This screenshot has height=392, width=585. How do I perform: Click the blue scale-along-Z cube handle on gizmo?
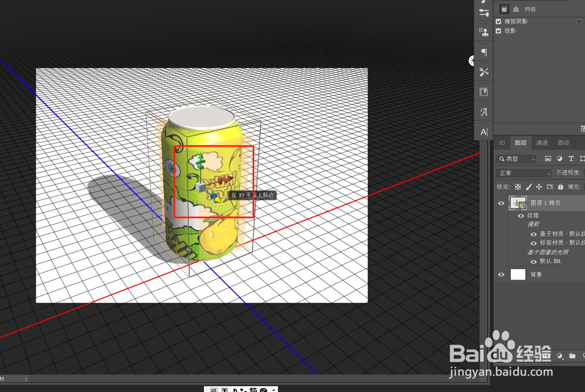213,196
